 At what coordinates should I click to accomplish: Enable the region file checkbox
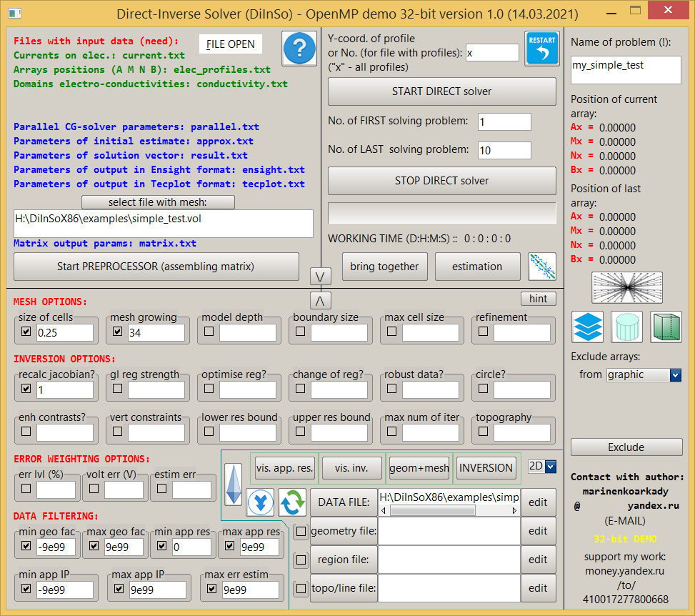[x=301, y=560]
